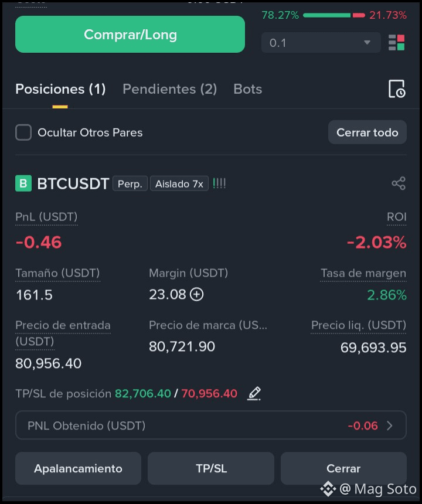Check the Ocultar Otros Pares checkbox
Viewport: 422px width, 504px height.
(23, 132)
